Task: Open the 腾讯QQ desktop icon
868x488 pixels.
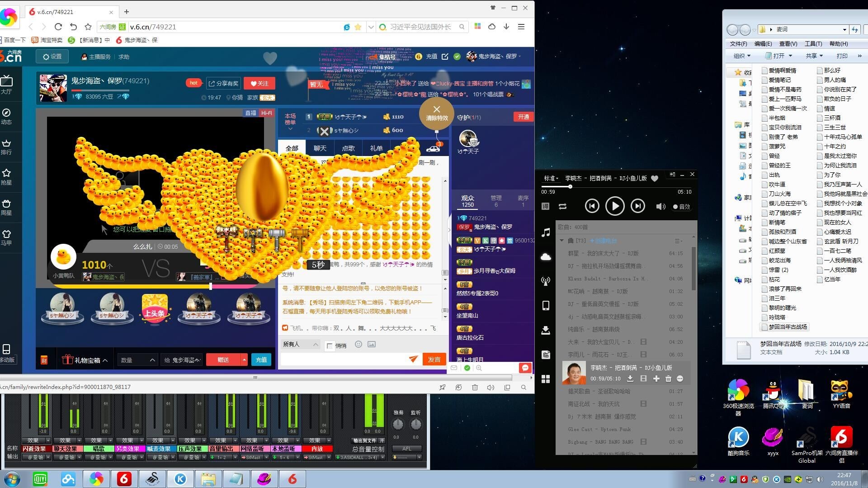Action: [x=773, y=394]
